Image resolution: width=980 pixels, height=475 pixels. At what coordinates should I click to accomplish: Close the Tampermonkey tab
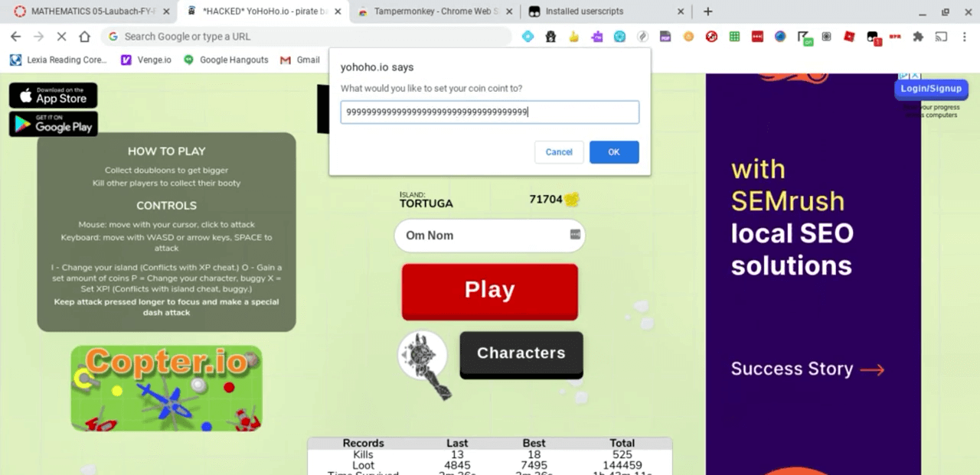pos(509,11)
